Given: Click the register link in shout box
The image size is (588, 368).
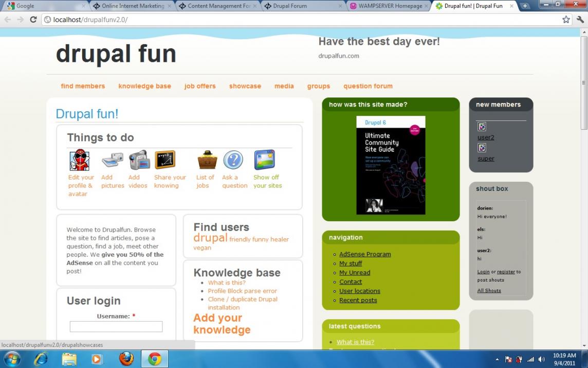Looking at the screenshot, I should click(x=506, y=272).
